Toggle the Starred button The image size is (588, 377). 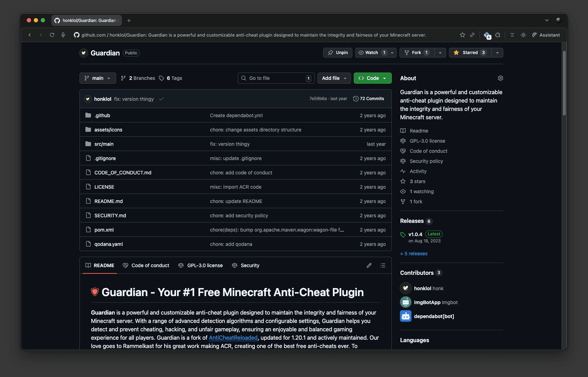[x=470, y=53]
